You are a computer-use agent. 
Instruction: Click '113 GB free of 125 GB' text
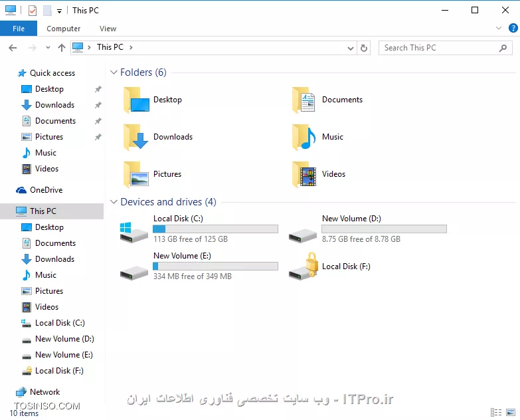tap(191, 239)
